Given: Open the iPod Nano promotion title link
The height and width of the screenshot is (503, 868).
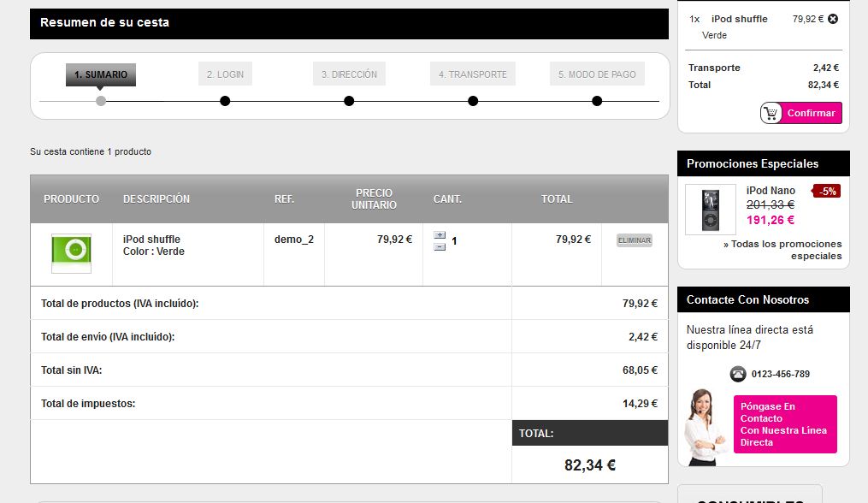Looking at the screenshot, I should [x=771, y=191].
